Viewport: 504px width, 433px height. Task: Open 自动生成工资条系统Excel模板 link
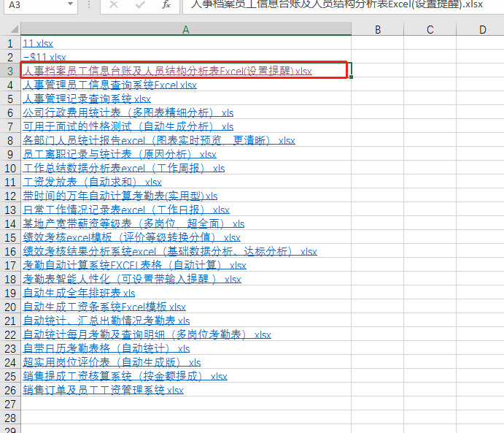104,307
